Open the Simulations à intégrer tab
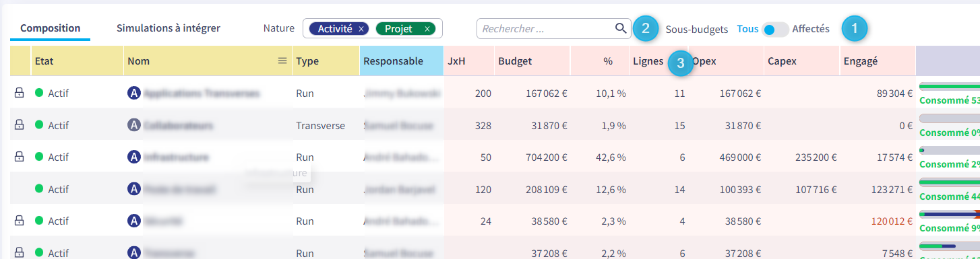 click(x=169, y=28)
